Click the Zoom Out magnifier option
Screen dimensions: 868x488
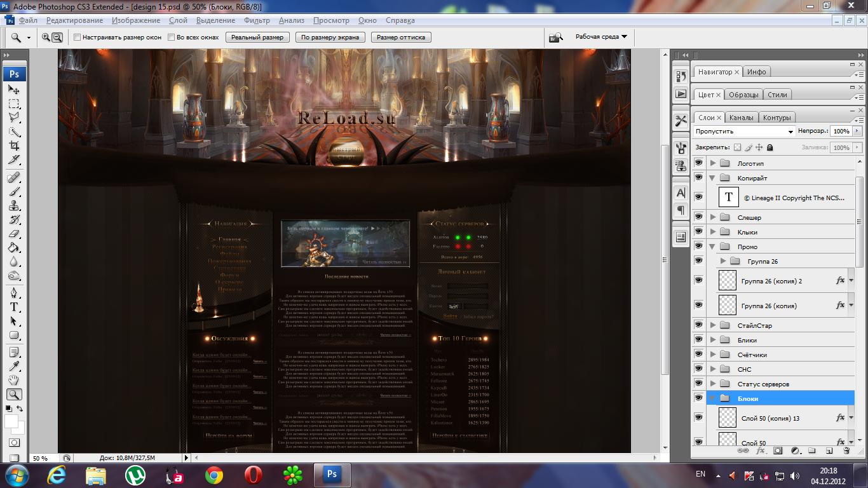click(x=57, y=37)
